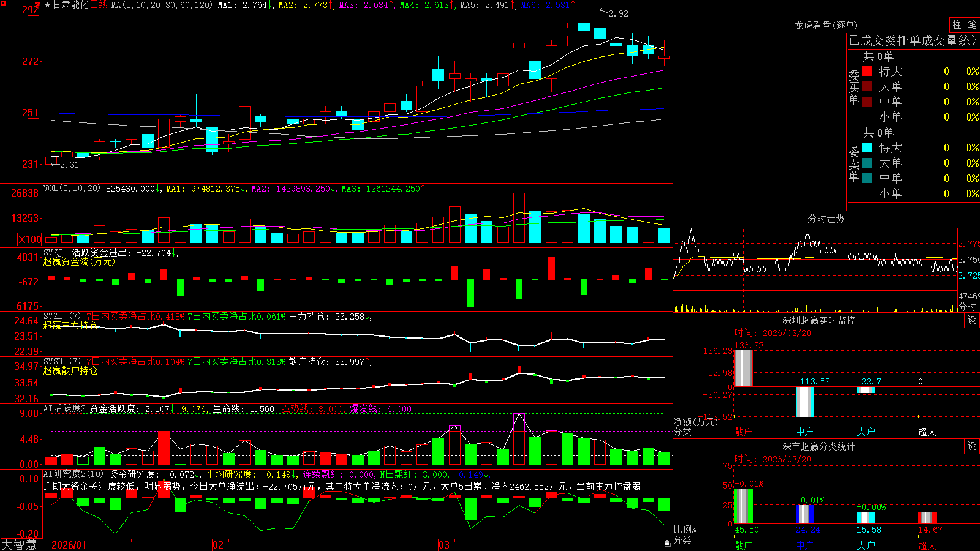
Task: Click the 龙虎看盘(逐单) panel title
Action: [826, 25]
